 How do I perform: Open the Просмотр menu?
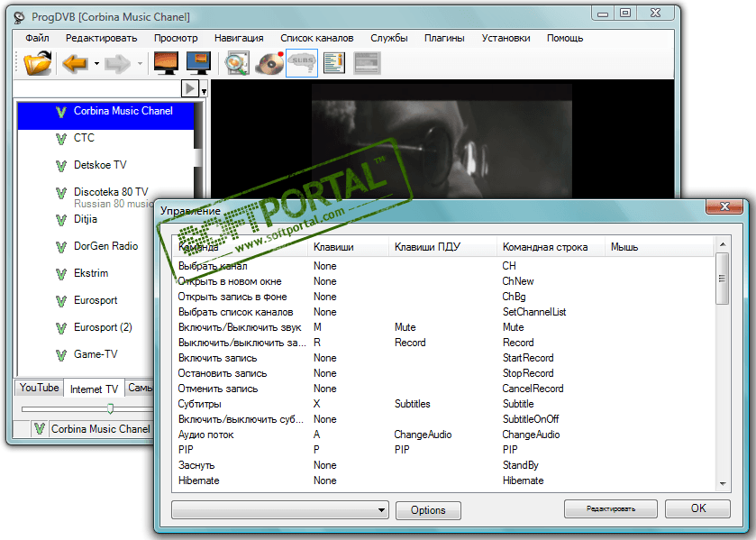coord(176,38)
